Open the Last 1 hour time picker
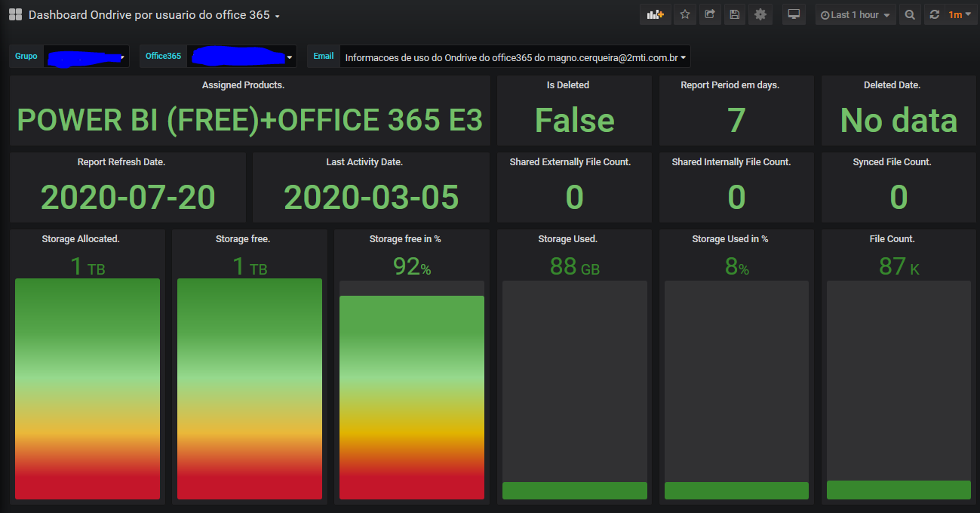 coord(856,14)
